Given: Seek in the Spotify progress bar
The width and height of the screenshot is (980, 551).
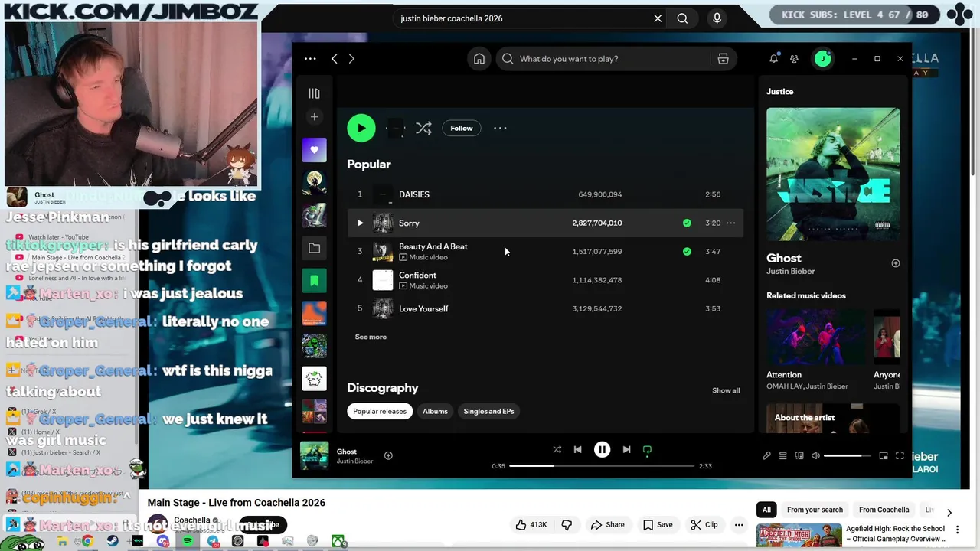Looking at the screenshot, I should tap(602, 466).
